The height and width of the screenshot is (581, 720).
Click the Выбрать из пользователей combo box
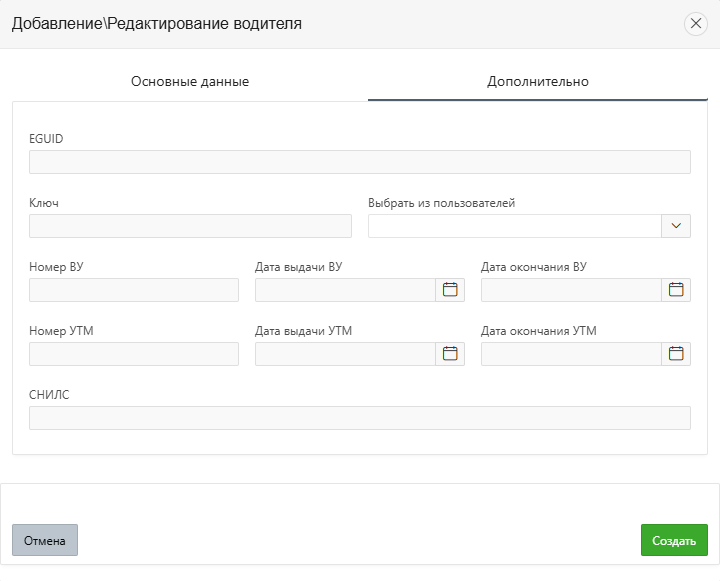pos(514,226)
